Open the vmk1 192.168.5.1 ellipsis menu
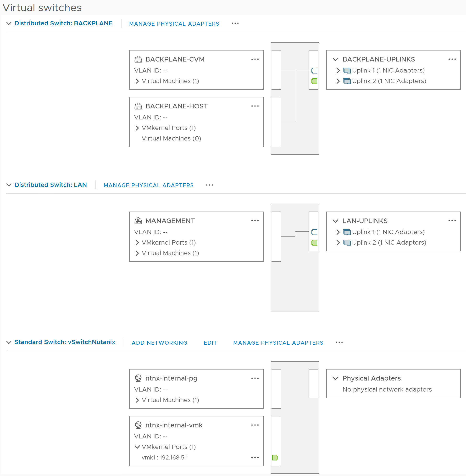 pos(255,457)
